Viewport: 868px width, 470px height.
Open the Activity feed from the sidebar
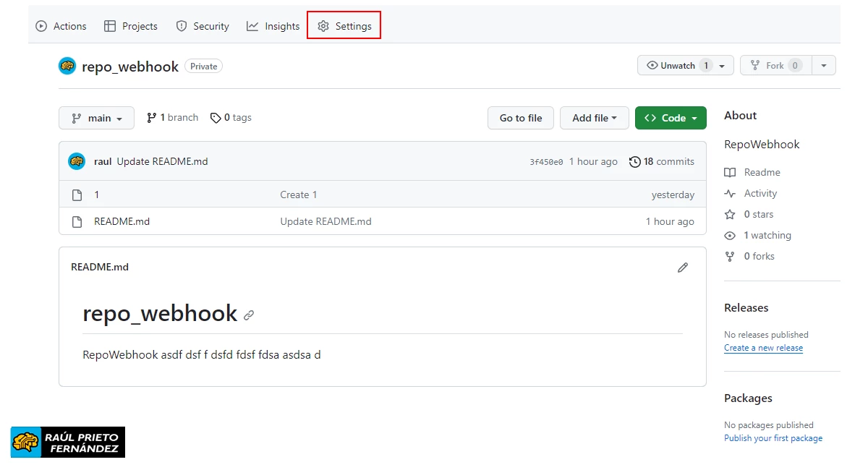[x=759, y=193]
